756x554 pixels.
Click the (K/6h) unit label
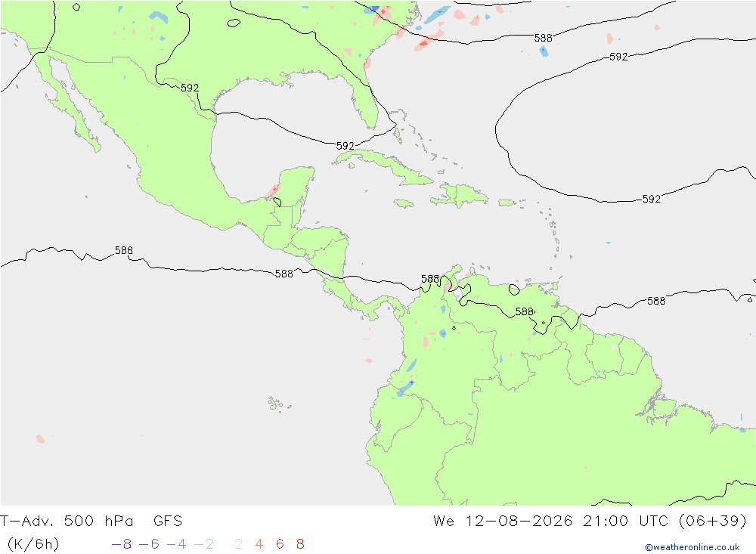tap(33, 544)
